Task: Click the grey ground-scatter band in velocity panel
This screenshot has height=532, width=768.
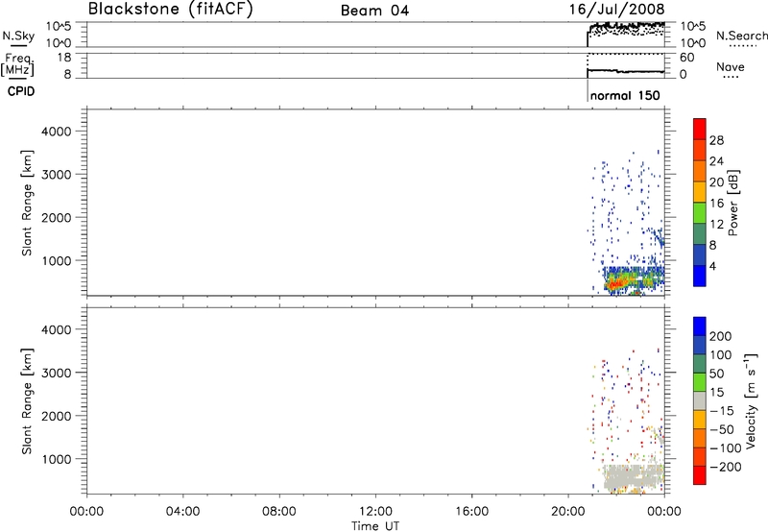Action: point(633,476)
